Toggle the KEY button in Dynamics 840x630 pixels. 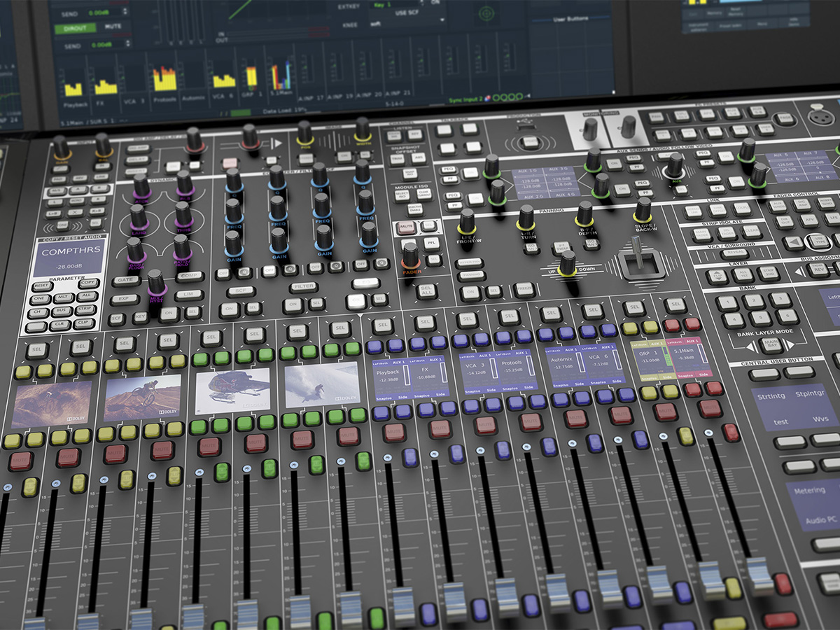142,317
